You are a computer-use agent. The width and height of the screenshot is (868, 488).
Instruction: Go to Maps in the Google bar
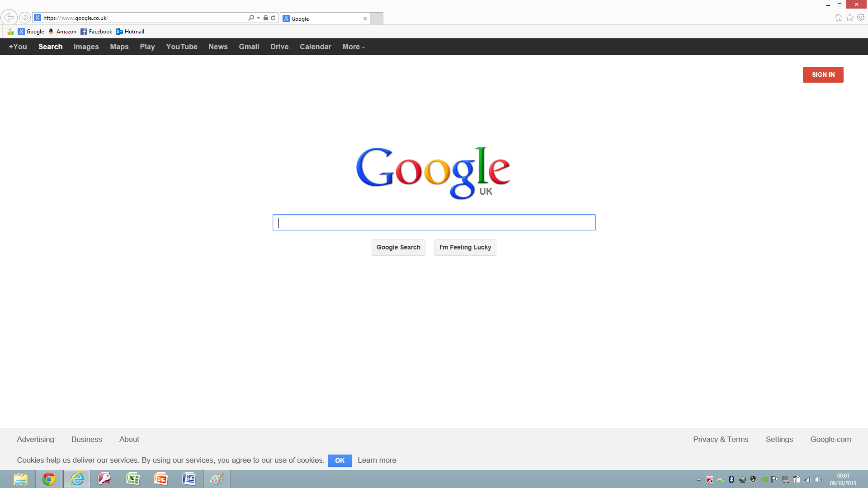[x=119, y=47]
